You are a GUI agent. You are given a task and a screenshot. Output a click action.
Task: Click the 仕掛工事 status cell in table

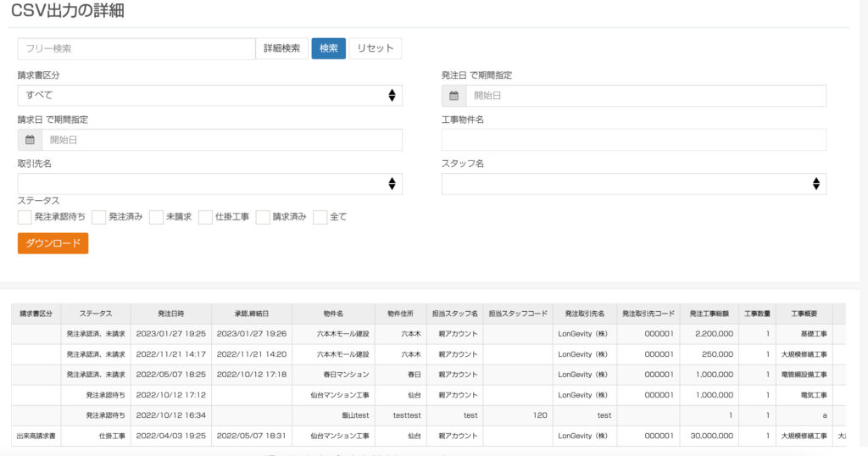(x=96, y=436)
